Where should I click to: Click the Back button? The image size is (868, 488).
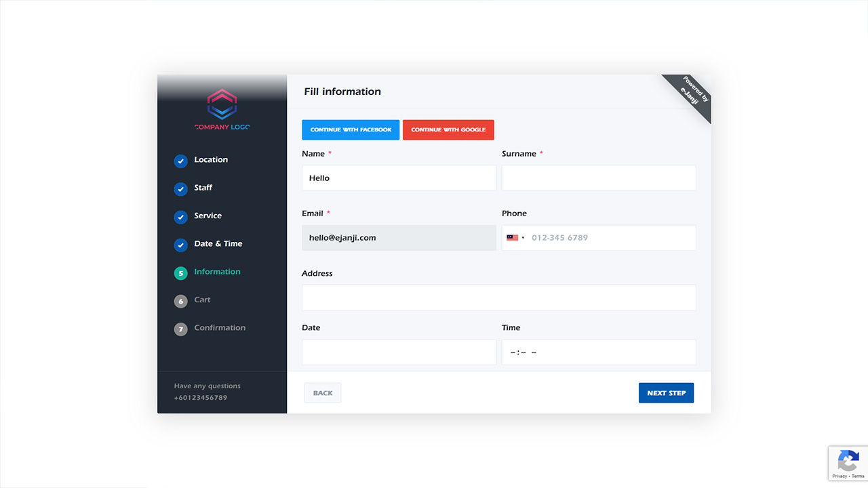tap(323, 393)
